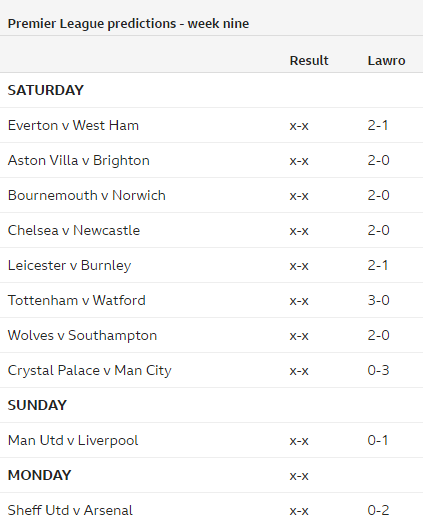
Task: Select the Crystal Palace v Man City row
Action: 211,370
